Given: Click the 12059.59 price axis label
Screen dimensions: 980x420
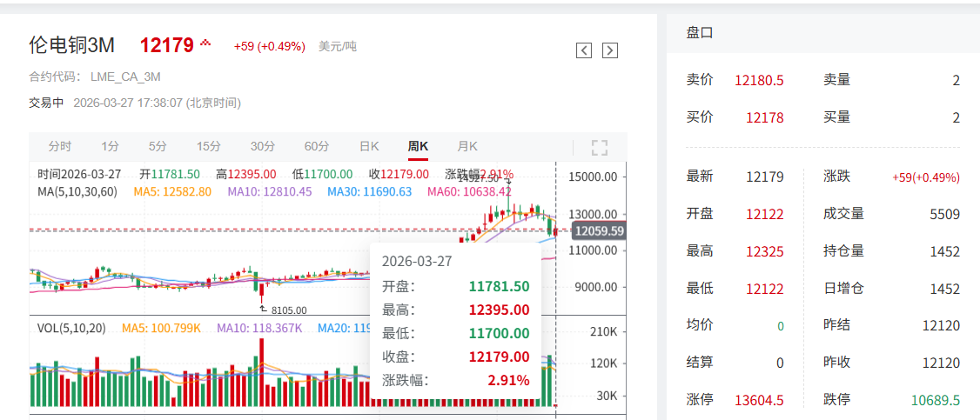Looking at the screenshot, I should (x=600, y=231).
